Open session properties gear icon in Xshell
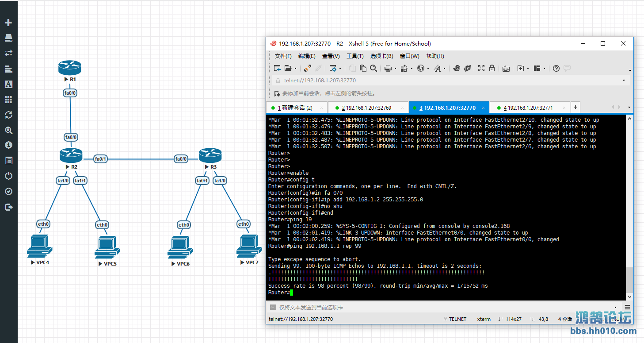Screen dimensions: 644x343 (x=333, y=68)
